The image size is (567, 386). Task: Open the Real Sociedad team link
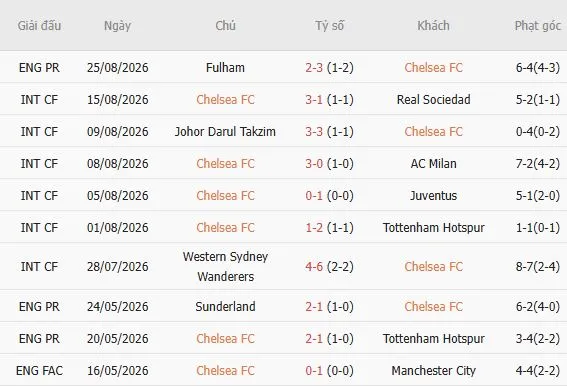434,99
